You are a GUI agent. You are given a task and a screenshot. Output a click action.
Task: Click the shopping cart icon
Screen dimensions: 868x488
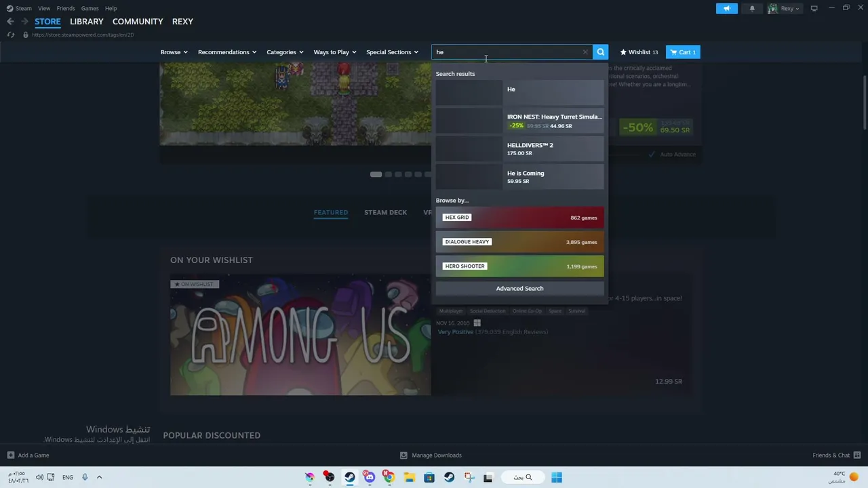(673, 52)
